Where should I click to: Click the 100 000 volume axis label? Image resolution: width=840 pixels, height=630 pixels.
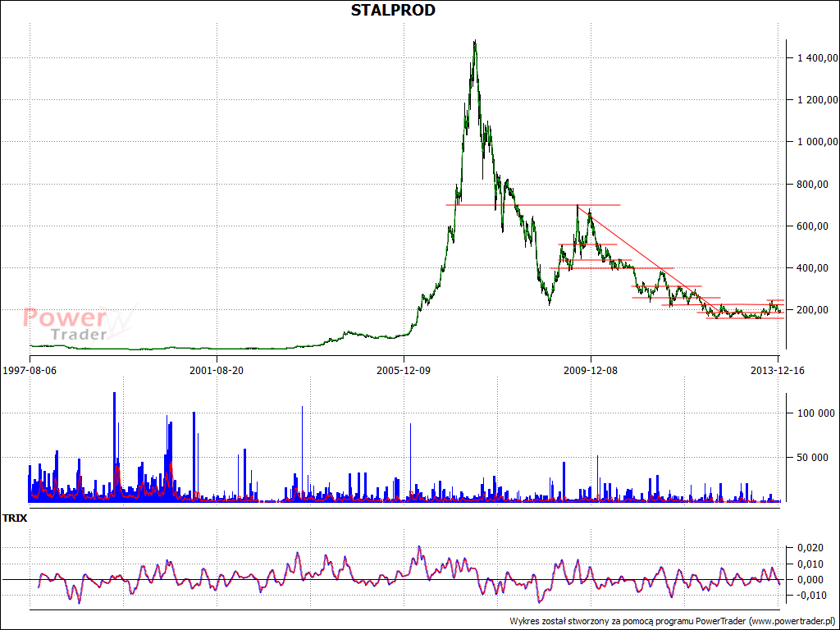point(816,413)
